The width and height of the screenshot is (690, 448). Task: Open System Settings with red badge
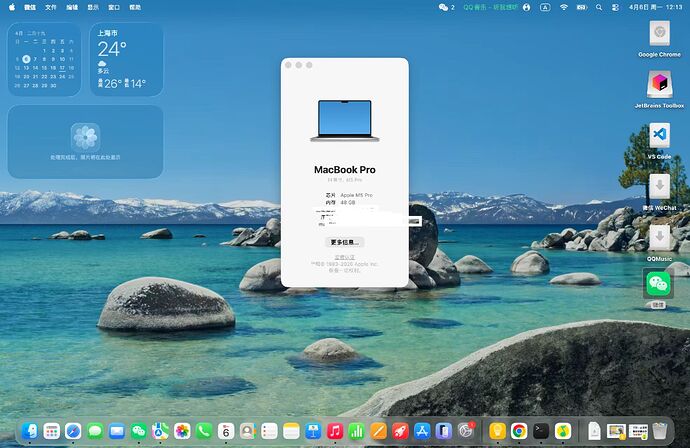click(466, 431)
